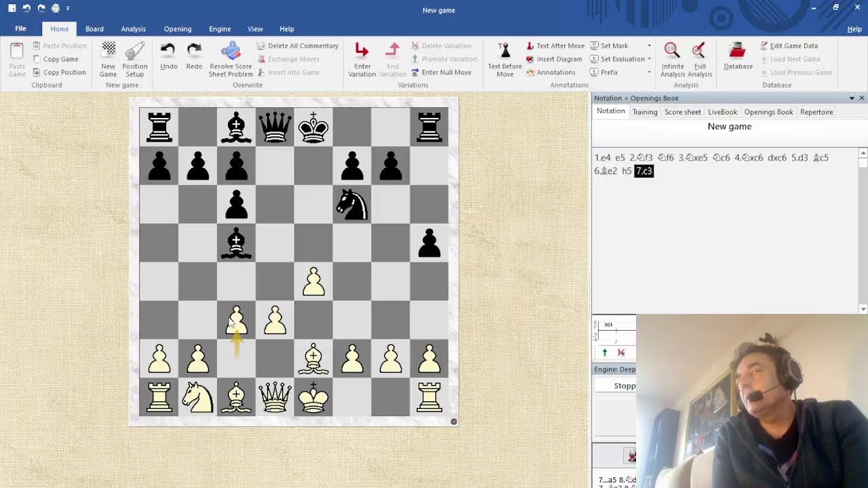Expand the Prefix dropdown arrow
The height and width of the screenshot is (488, 868).
point(649,73)
